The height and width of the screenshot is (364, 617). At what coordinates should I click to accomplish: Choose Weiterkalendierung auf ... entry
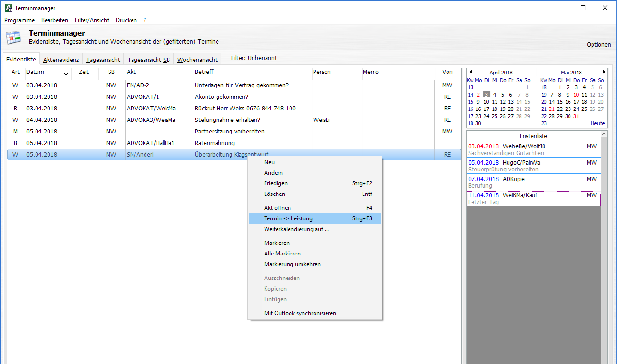315,229
